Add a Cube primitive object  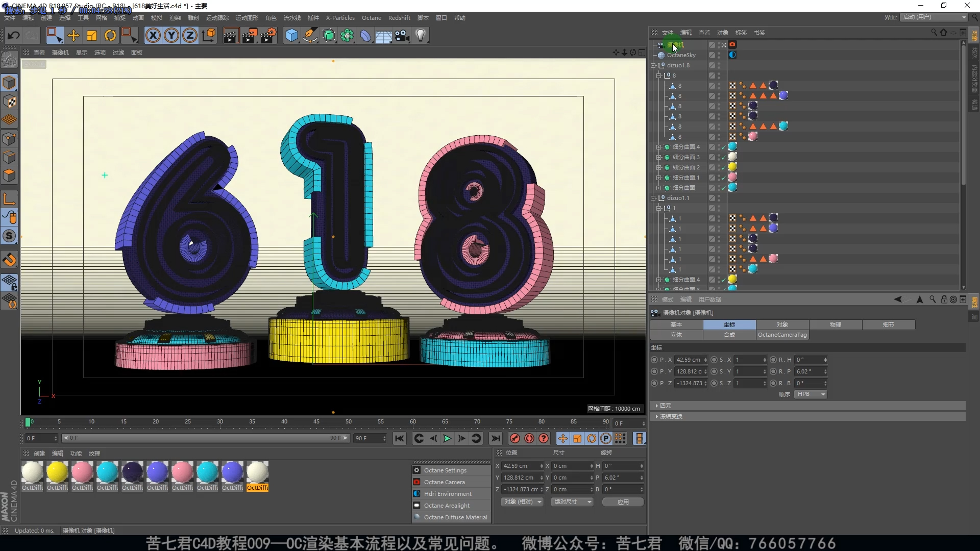(291, 35)
